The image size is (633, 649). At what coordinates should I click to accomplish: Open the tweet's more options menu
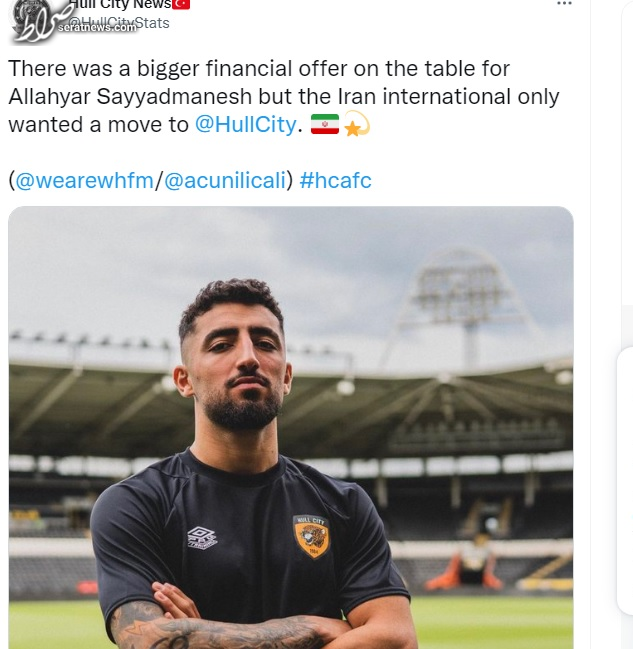pyautogui.click(x=565, y=4)
